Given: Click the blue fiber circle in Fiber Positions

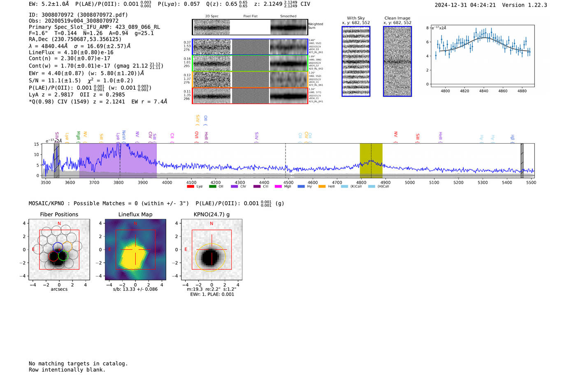Looking at the screenshot, I should [58, 247].
